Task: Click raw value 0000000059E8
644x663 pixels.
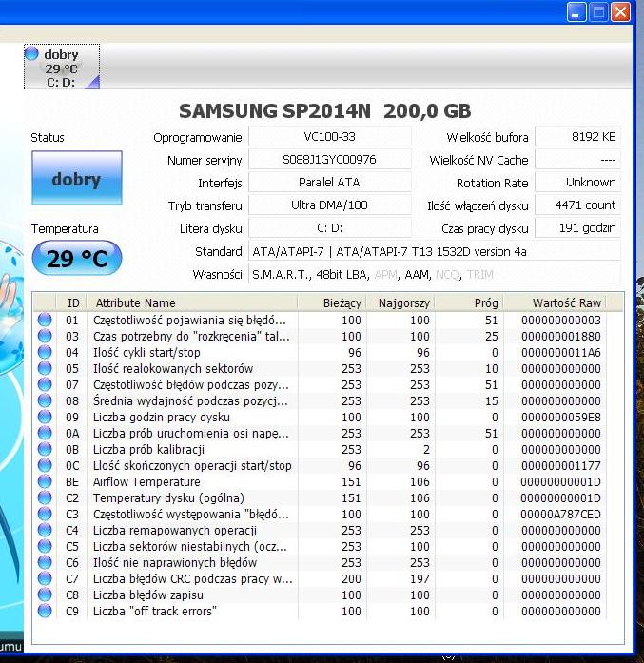Action: [x=560, y=418]
